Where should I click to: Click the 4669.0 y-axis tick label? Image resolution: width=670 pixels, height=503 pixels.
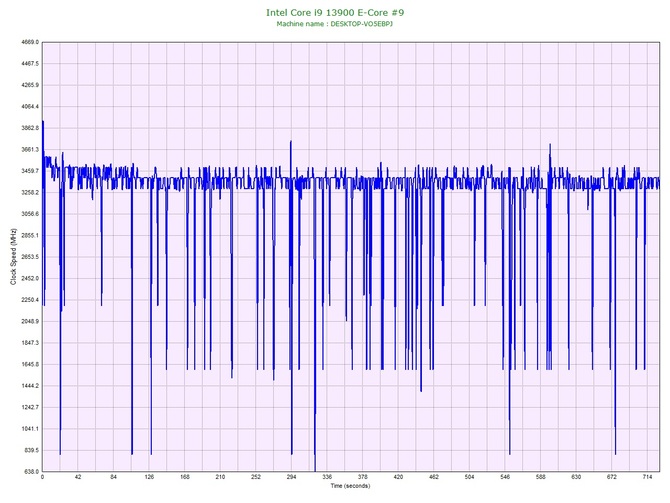[x=30, y=42]
